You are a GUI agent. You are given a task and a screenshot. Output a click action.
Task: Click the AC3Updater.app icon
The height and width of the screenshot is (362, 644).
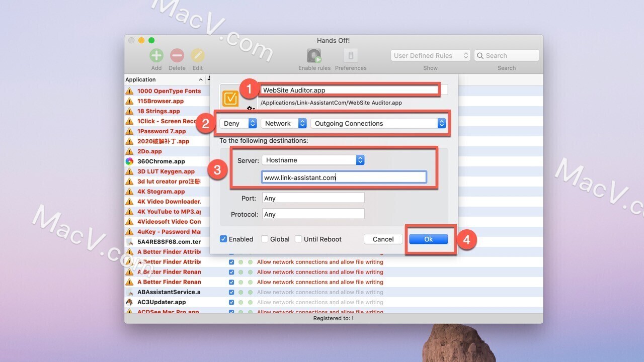pyautogui.click(x=129, y=302)
